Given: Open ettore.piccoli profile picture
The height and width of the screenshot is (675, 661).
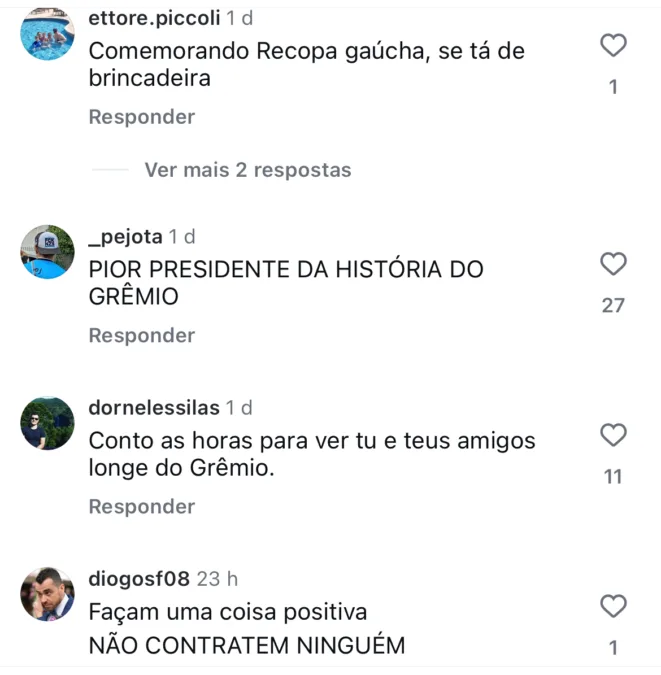Looking at the screenshot, I should pyautogui.click(x=47, y=34).
